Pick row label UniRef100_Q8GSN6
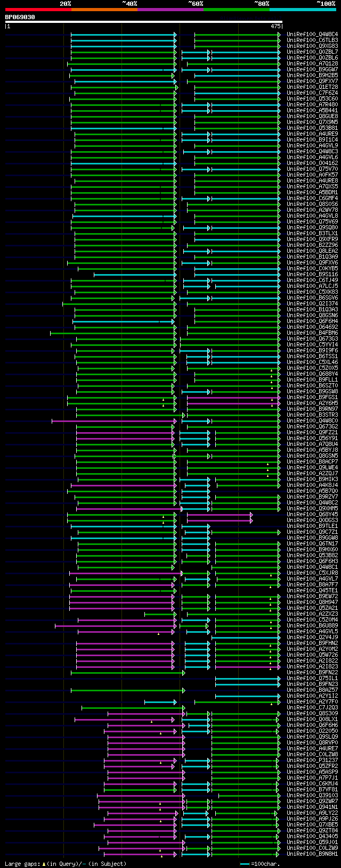Image resolution: width=341 pixels, height=868 pixels. coord(312,315)
